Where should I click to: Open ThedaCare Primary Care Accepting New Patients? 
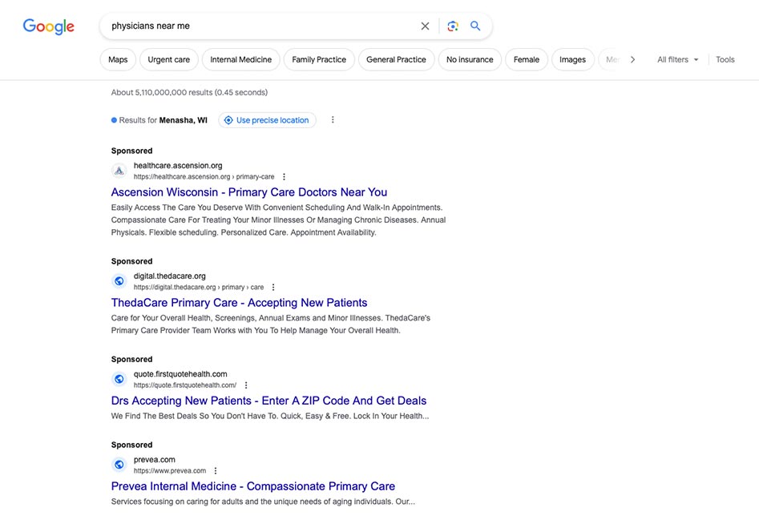239,303
